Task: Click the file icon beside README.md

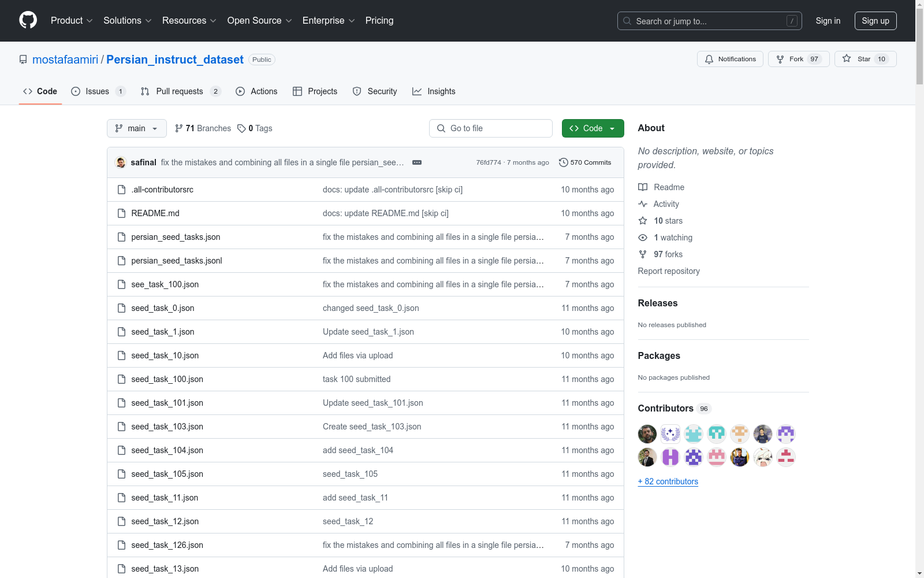Action: (x=121, y=213)
